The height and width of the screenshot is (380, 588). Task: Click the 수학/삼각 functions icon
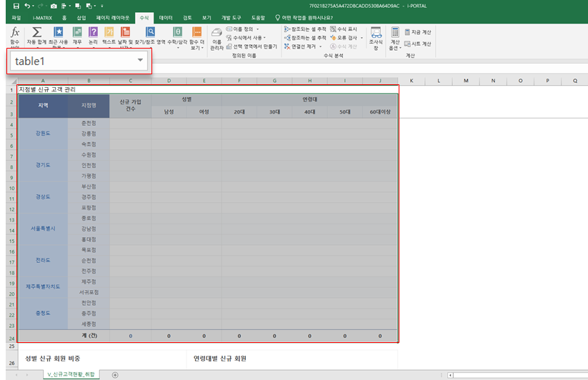177,32
